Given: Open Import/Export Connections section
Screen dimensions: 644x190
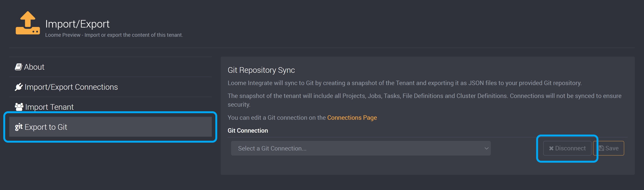Looking at the screenshot, I should point(111,87).
